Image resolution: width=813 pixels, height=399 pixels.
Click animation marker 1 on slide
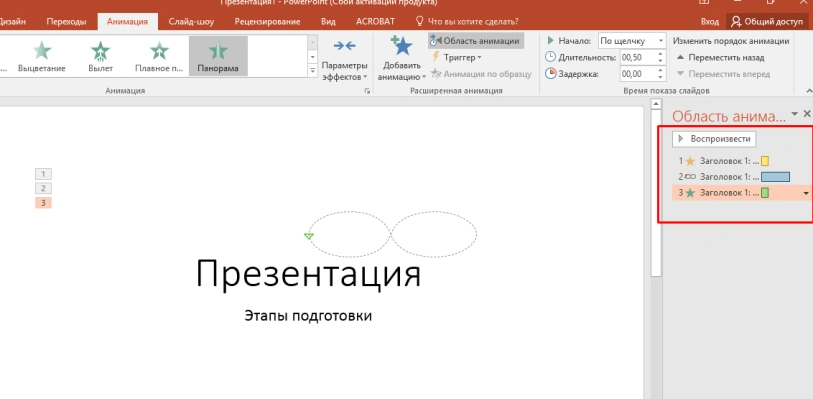point(43,174)
